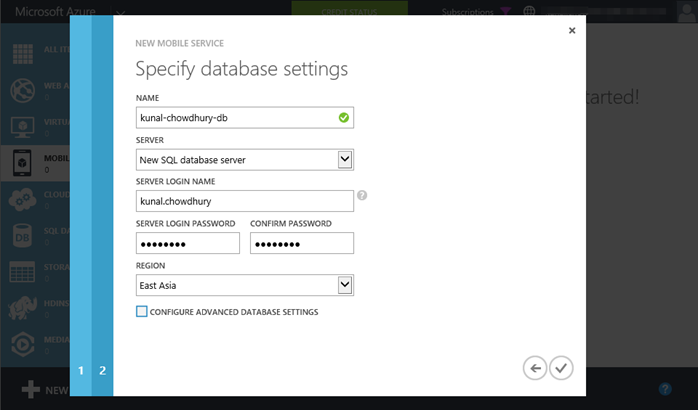Enable Configure Advanced Database Settings checkbox
698x410 pixels.
pyautogui.click(x=142, y=312)
